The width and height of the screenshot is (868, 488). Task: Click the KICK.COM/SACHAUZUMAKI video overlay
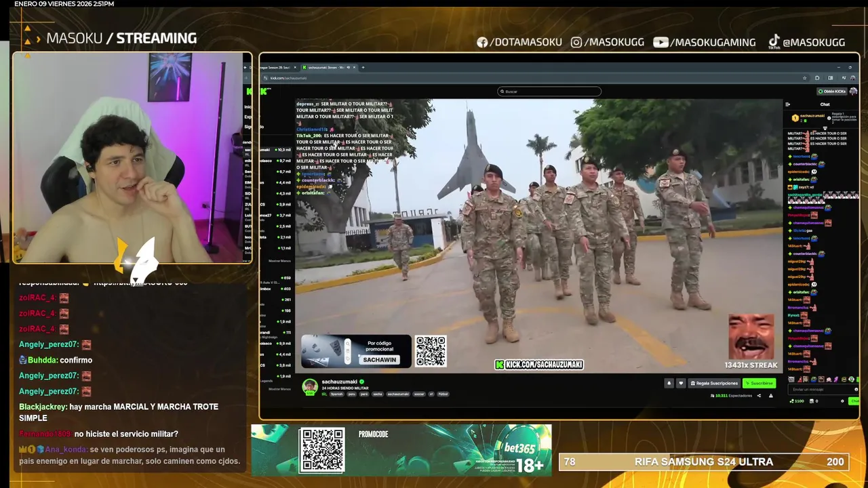(539, 365)
